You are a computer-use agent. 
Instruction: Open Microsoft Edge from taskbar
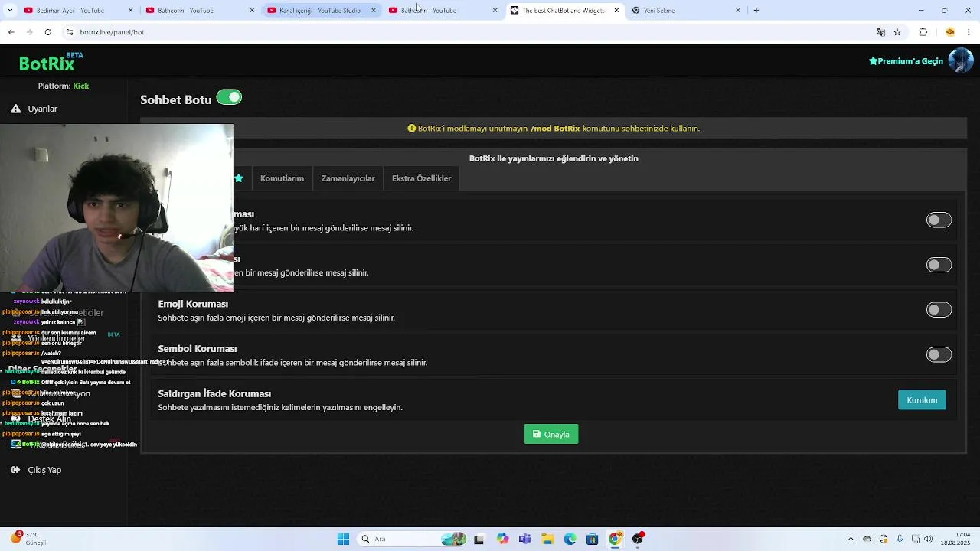coord(570,539)
